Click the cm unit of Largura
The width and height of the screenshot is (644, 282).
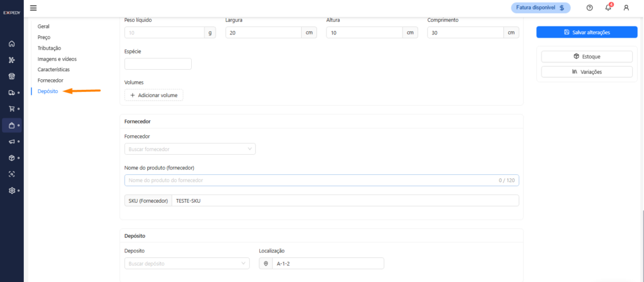click(309, 33)
